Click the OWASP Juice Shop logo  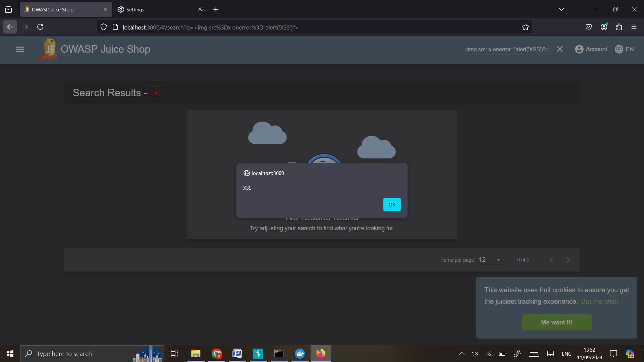(x=48, y=49)
